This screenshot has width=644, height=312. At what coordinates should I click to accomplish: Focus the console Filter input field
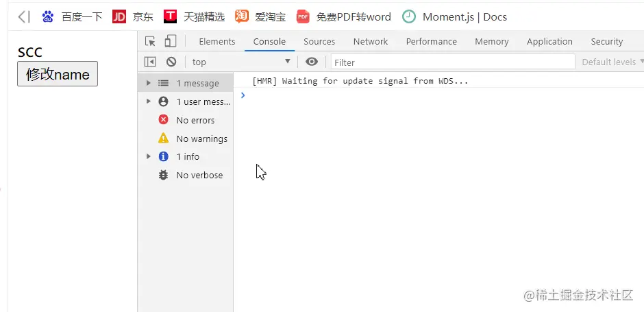[453, 62]
